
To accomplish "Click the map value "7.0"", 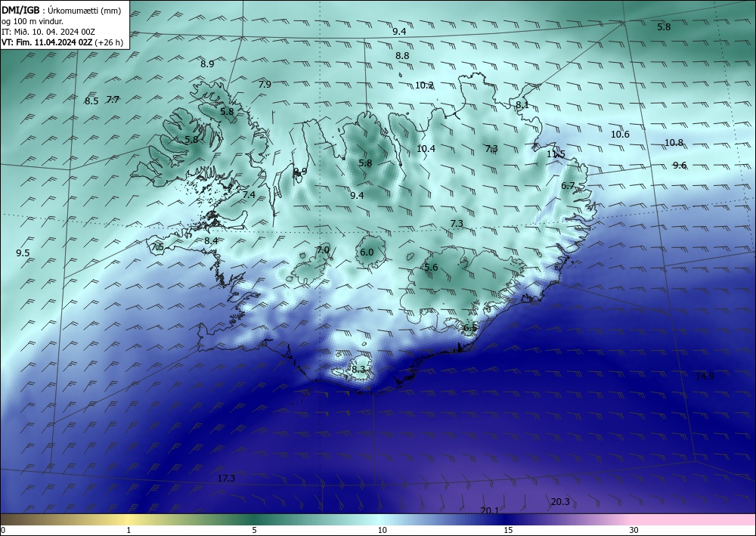I will coord(323,249).
